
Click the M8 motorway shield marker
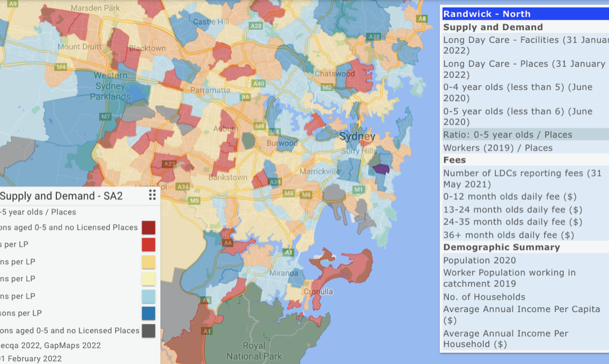(x=306, y=195)
